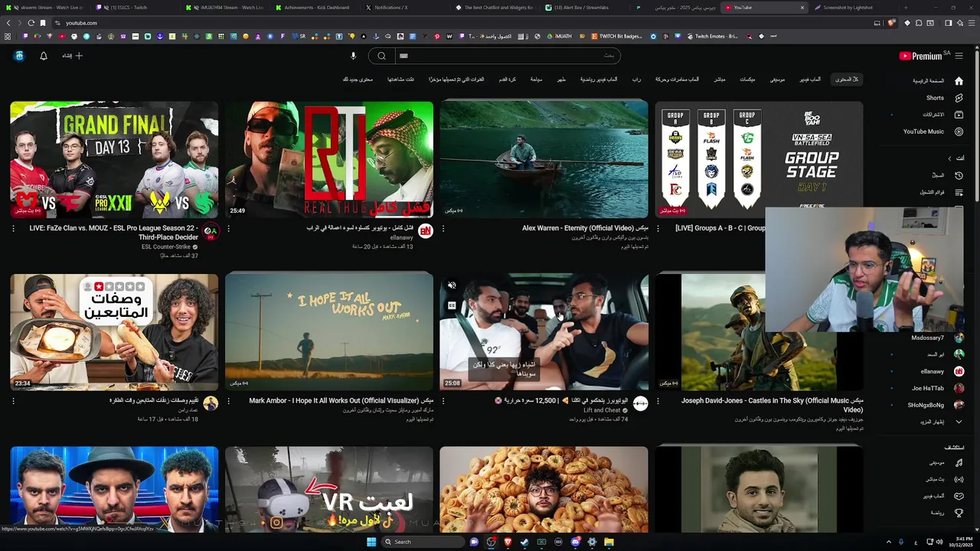Open options for the FaZe Clan vs. MOUZ video
The width and height of the screenshot is (980, 551).
(x=14, y=228)
